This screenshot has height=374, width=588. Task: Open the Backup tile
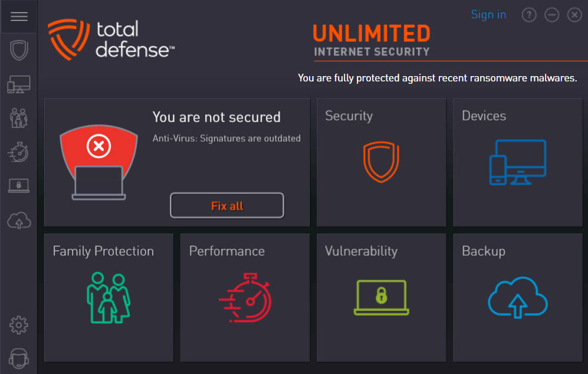point(517,297)
